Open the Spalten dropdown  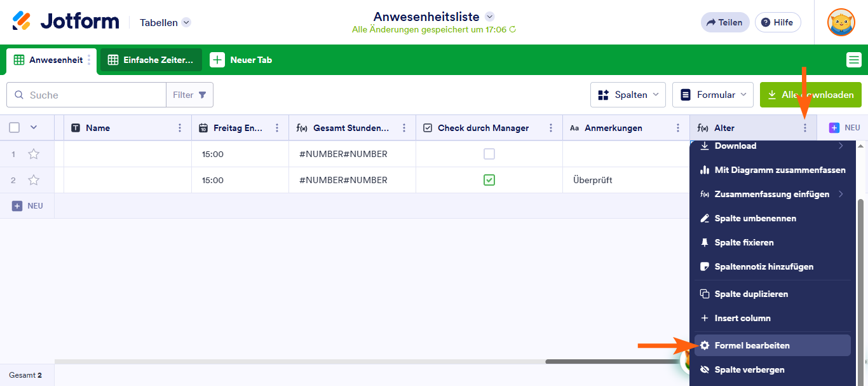point(628,95)
